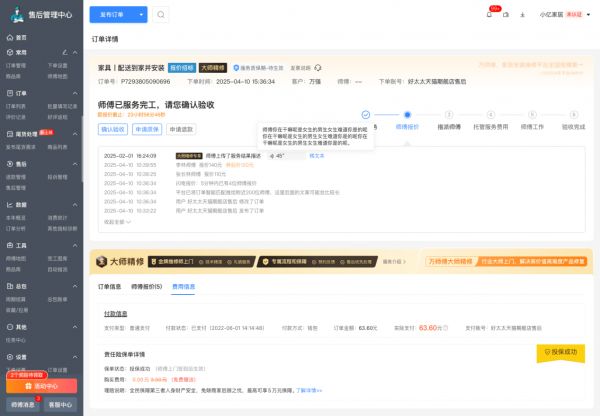Image resolution: width=600 pixels, height=416 pixels.
Task: Open the dropdown arrow beside 发布订单
Action: (x=143, y=15)
